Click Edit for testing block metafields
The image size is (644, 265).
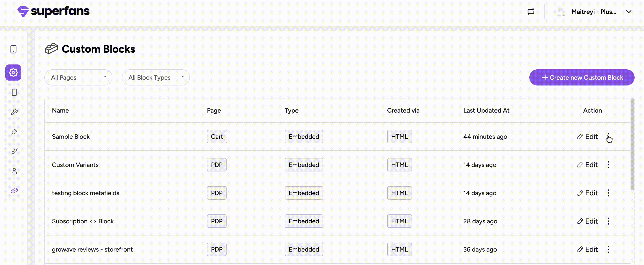coord(588,193)
